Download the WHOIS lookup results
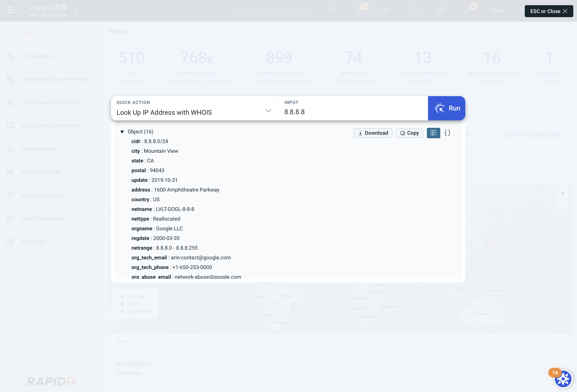 [x=373, y=133]
